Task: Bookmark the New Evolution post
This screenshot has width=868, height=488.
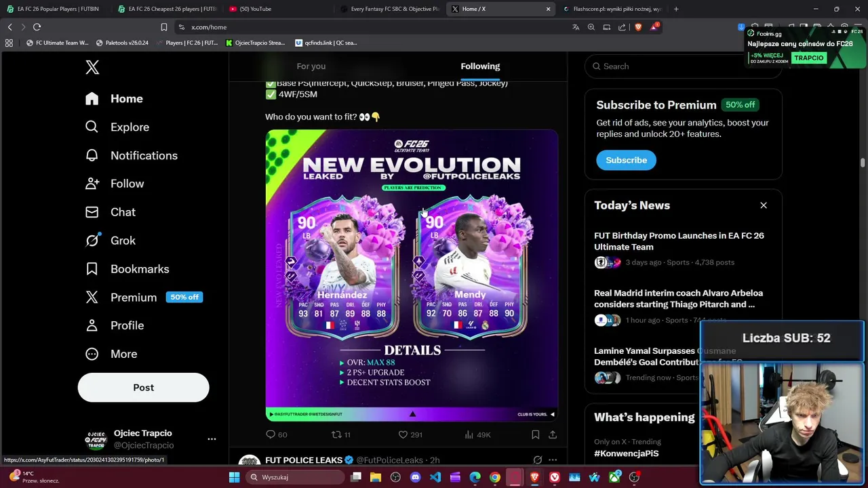Action: click(535, 434)
